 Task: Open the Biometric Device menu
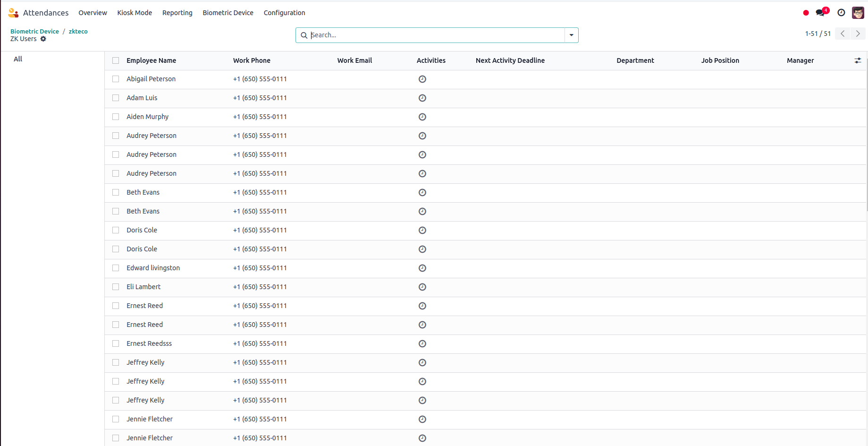228,13
